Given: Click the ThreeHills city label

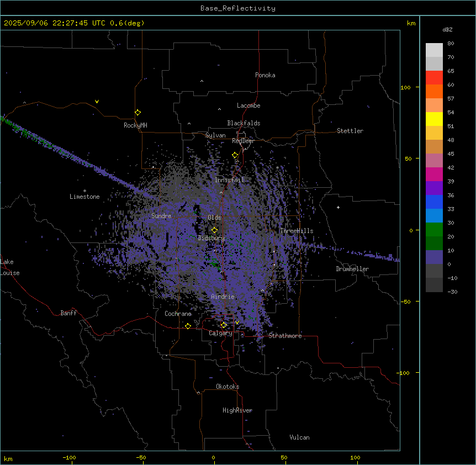Looking at the screenshot, I should [297, 231].
